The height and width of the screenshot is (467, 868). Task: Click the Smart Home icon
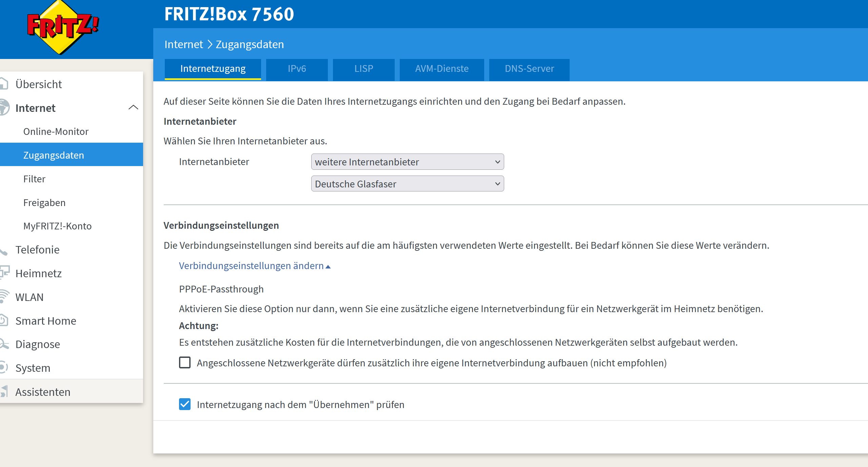4,320
